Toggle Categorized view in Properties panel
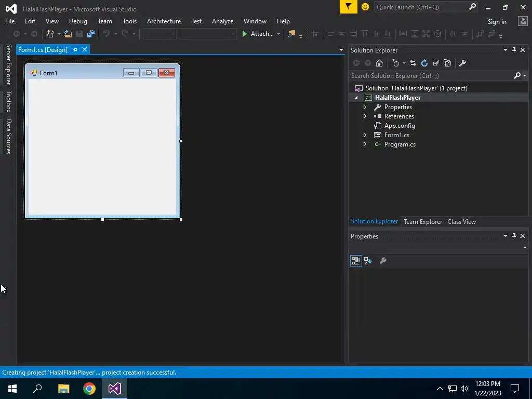This screenshot has width=532, height=399. (x=356, y=261)
